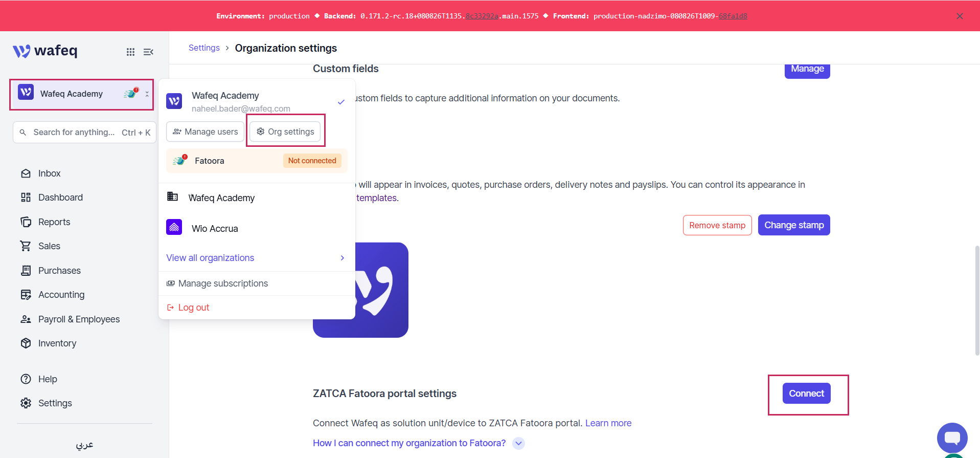980x458 pixels.
Task: Expand the Fatoora connection help chevron
Action: 519,443
